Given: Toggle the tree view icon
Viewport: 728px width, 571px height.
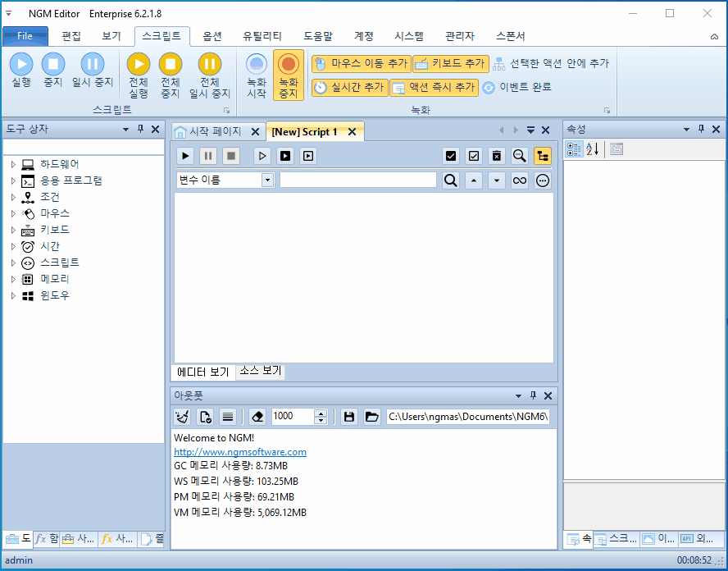Looking at the screenshot, I should 542,156.
